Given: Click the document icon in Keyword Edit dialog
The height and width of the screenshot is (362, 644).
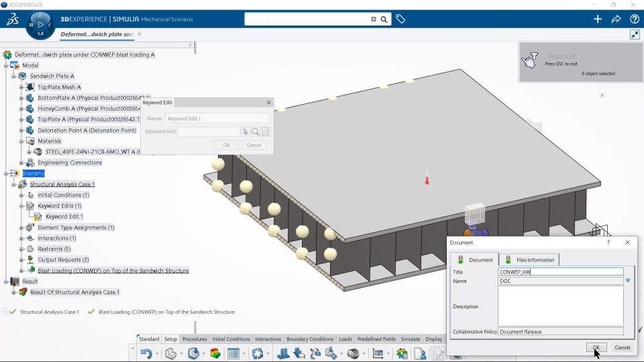Looking at the screenshot, I should click(266, 132).
